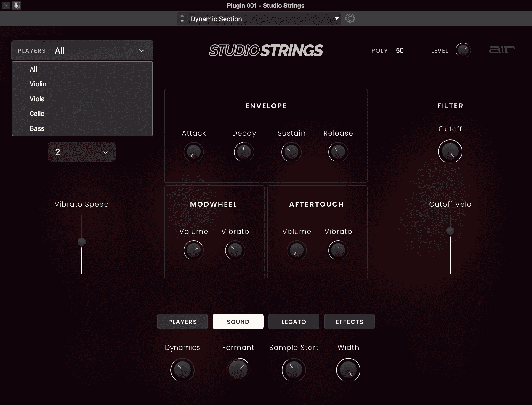Screen dimensions: 532x405
Task: Click the AIR logo icon
Action: click(501, 50)
